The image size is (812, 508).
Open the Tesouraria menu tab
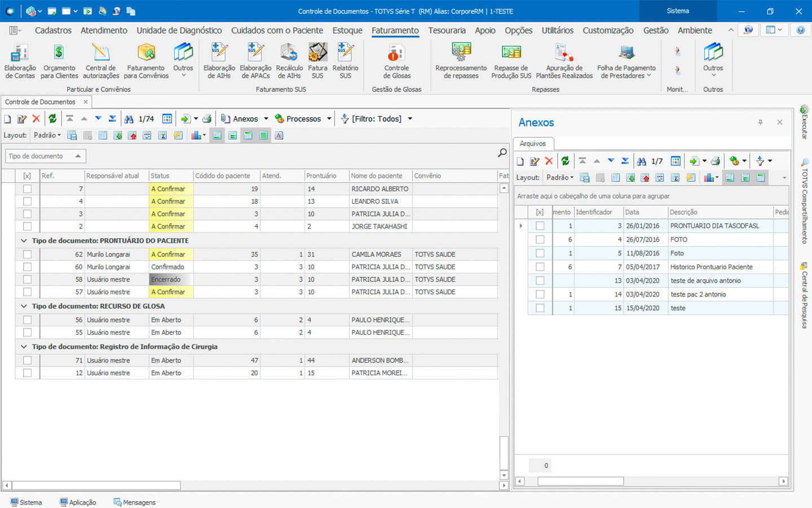447,30
